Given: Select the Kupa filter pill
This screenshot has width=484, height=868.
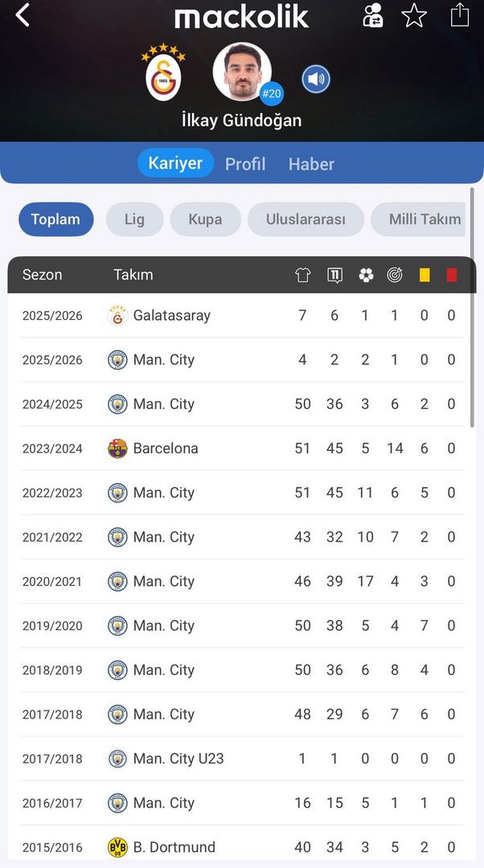Looking at the screenshot, I should click(x=205, y=219).
